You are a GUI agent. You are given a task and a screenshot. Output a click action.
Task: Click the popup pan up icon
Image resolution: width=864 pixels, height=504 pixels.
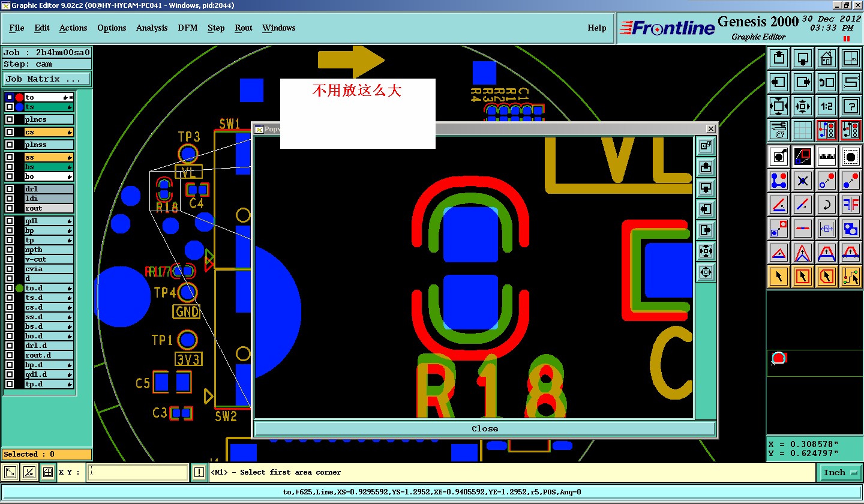point(706,167)
